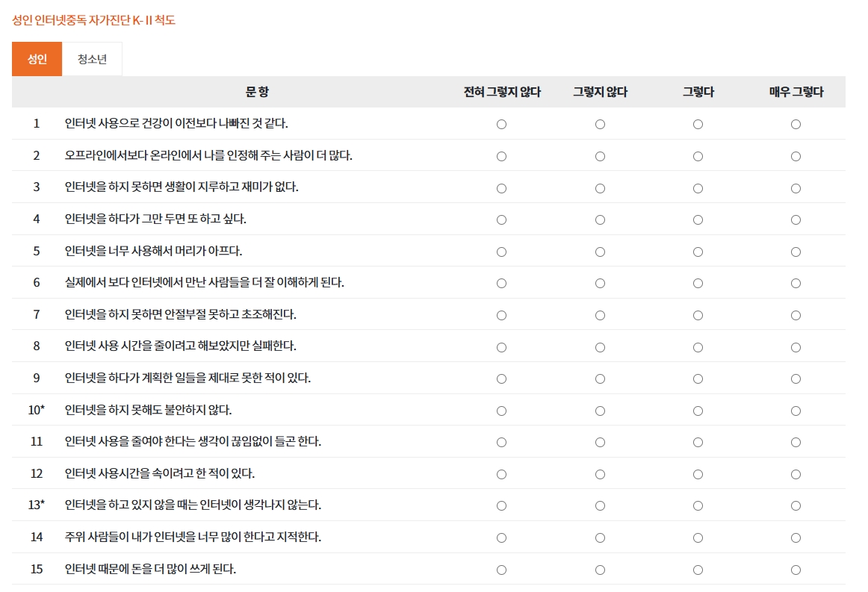Viewport: 868px width, 592px height.
Task: Pick 그렇다 for question 11
Action: (x=698, y=443)
